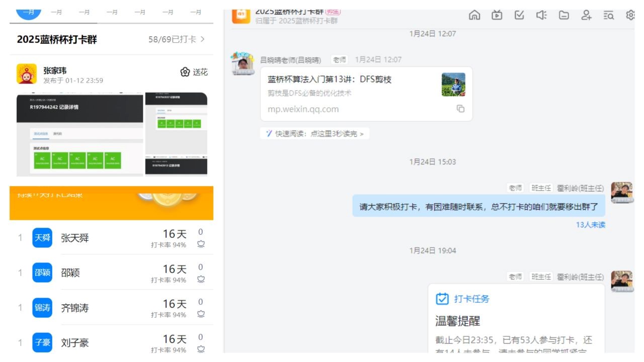This screenshot has width=644, height=362.
Task: Expand the 58/69已打卡 details chevron
Action: coord(203,39)
